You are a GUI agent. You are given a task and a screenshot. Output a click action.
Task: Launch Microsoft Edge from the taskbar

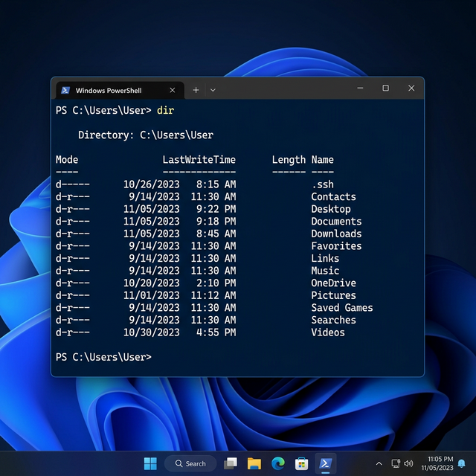tap(277, 463)
